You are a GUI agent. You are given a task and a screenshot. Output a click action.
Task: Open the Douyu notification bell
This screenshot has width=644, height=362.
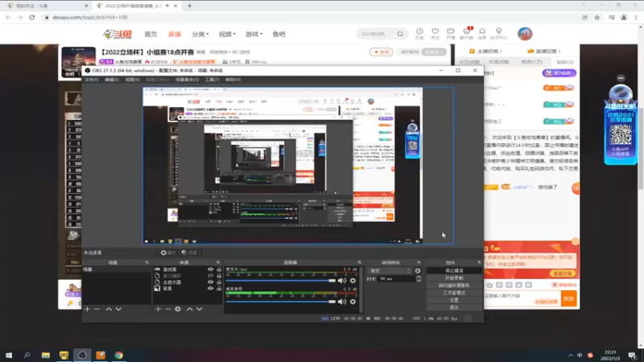pyautogui.click(x=482, y=34)
